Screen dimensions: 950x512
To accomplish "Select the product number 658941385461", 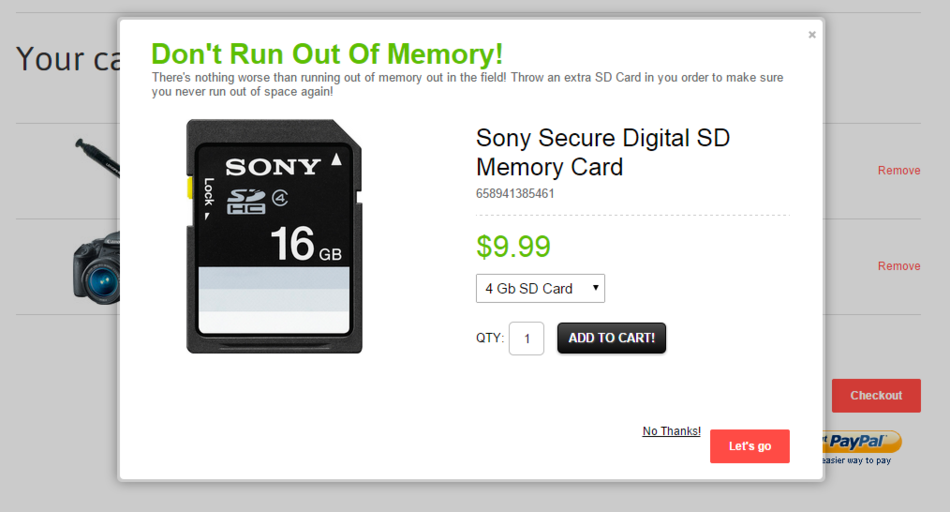I will [515, 194].
